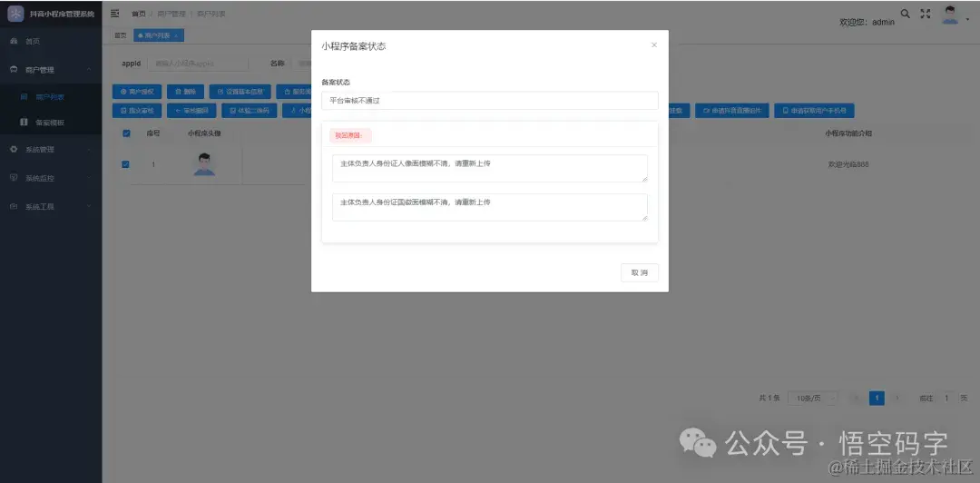Close the 商户列表 tab with its x
980x483 pixels.
[x=176, y=36]
